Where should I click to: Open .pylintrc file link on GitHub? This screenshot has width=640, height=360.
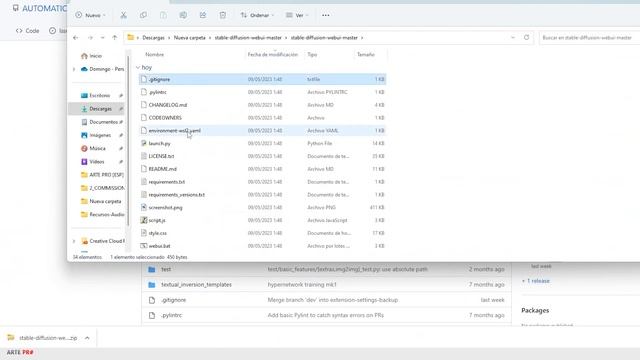[171, 315]
